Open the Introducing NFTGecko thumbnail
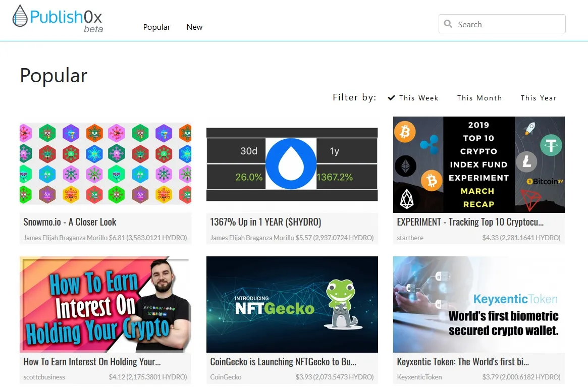 tap(292, 304)
